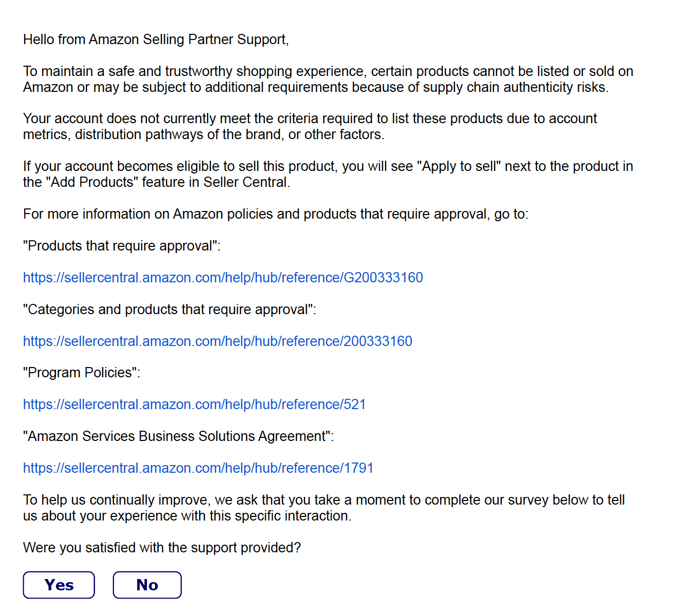Click the paragraph about supply chain authenticity risks
Image resolution: width=686 pixels, height=616 pixels.
tap(328, 79)
